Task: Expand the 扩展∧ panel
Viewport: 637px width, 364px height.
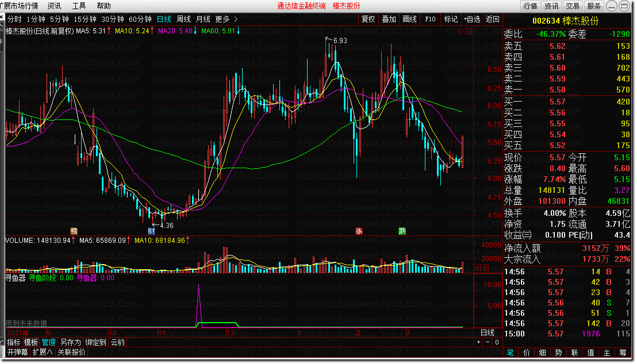Action: [x=43, y=352]
